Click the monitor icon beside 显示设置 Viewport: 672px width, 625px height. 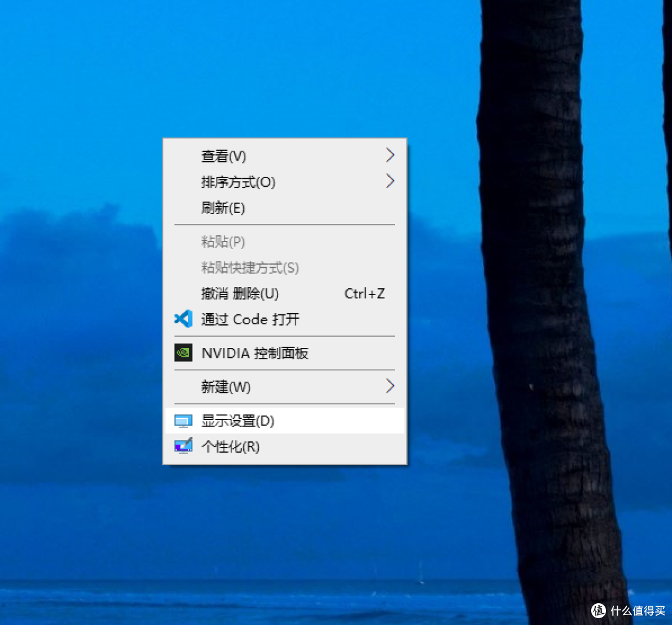pos(183,421)
